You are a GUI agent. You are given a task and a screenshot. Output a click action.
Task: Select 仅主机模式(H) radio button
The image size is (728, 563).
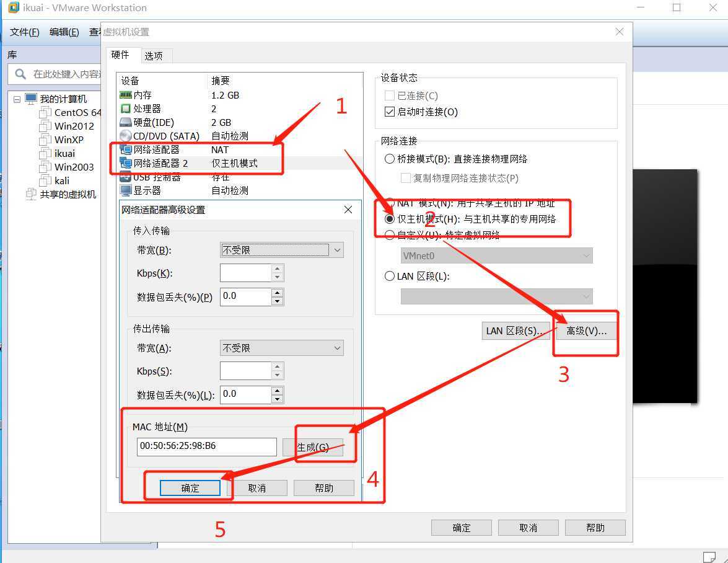click(x=390, y=219)
